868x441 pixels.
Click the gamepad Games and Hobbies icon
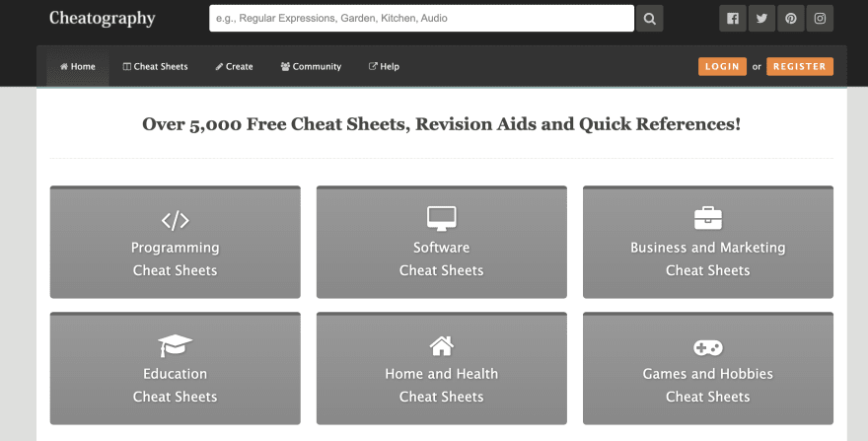(708, 348)
